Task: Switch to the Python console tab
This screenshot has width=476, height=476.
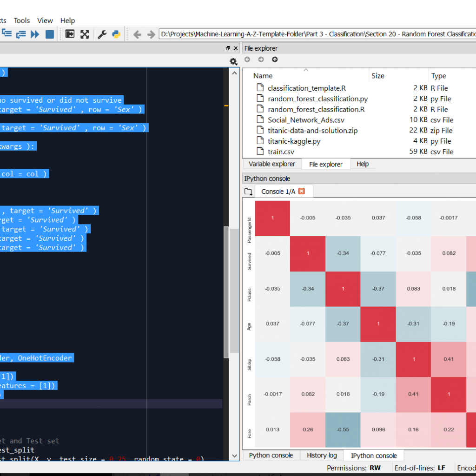Action: coord(271,456)
